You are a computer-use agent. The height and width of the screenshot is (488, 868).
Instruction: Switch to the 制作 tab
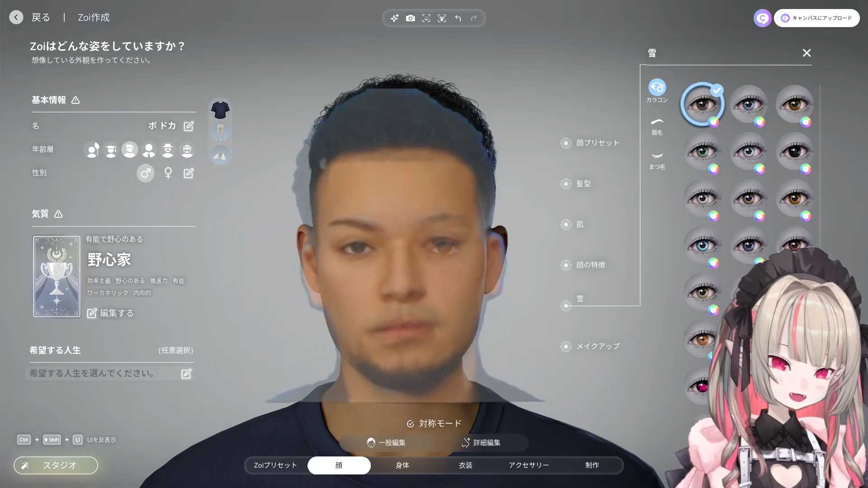pyautogui.click(x=592, y=465)
